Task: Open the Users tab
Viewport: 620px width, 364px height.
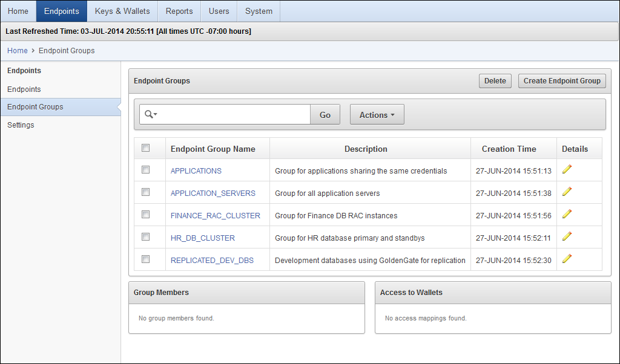Action: coord(219,11)
